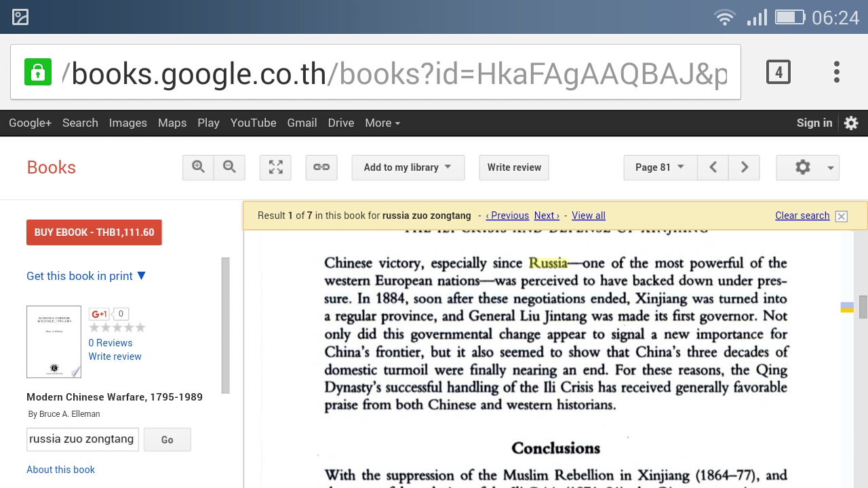868x488 pixels.
Task: Click the page vertical scrollbar thumb
Action: pyautogui.click(x=863, y=307)
